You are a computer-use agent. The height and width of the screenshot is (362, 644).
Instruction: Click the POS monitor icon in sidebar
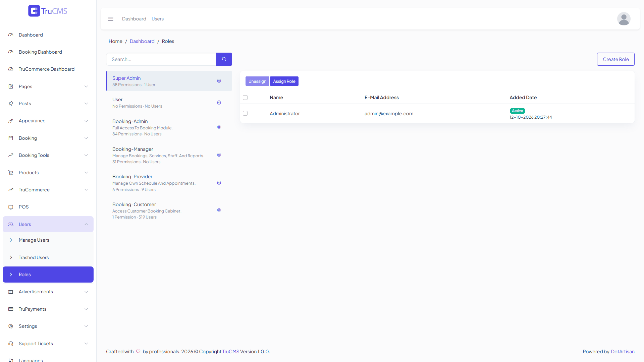click(x=11, y=207)
